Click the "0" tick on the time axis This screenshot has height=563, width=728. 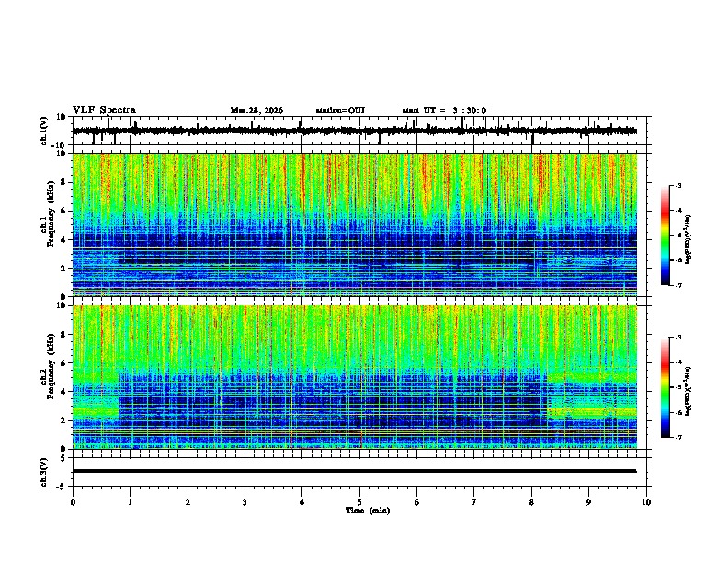[73, 502]
